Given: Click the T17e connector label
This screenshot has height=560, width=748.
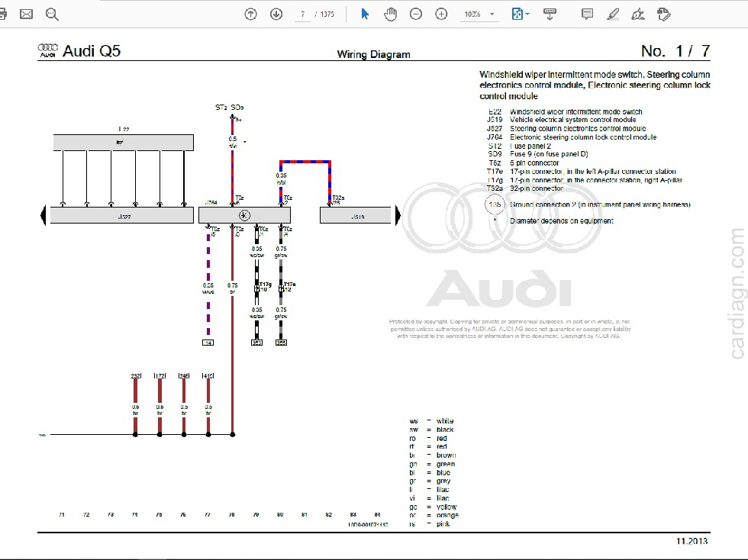Looking at the screenshot, I should tap(289, 285).
